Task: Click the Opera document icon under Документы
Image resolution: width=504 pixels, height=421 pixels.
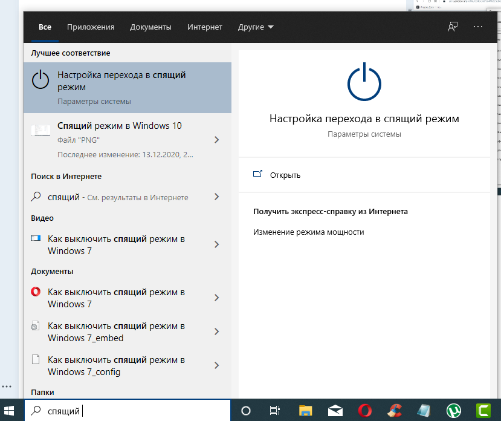Action: tap(36, 292)
